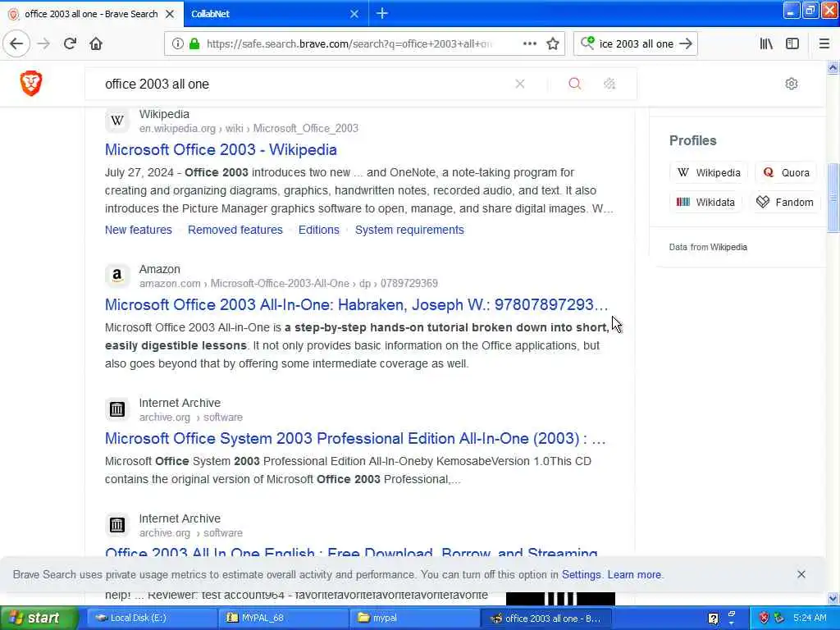The image size is (840, 630).
Task: Open System requirements sublink
Action: (409, 230)
